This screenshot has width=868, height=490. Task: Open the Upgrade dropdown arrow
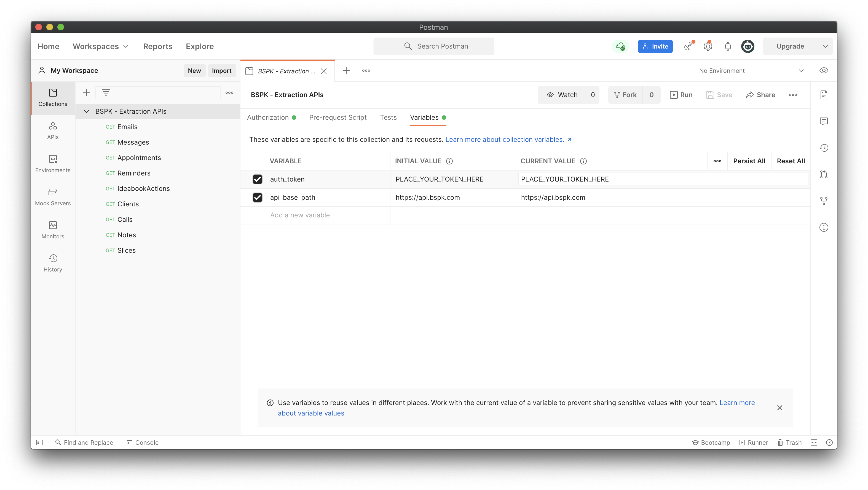point(825,46)
